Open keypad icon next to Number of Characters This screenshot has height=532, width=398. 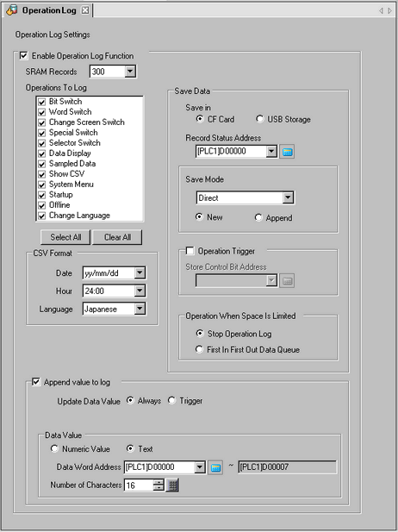coord(172,485)
